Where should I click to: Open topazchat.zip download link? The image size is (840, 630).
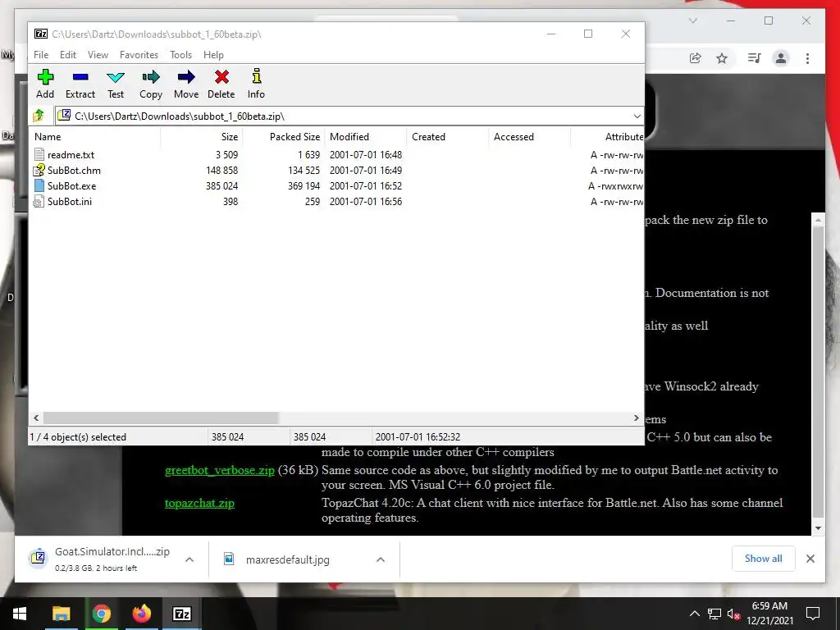coord(199,503)
